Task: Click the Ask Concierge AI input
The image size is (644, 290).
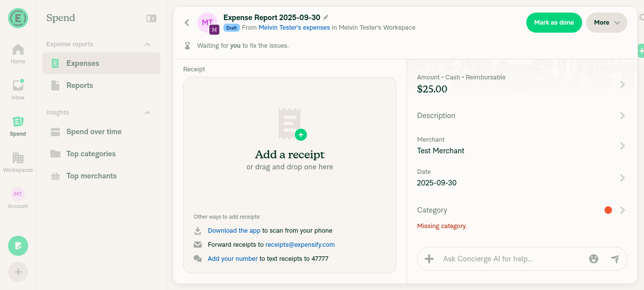Action: click(x=511, y=259)
